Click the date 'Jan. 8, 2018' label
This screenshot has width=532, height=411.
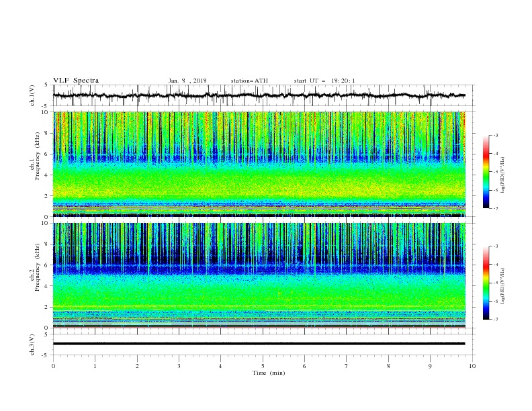click(187, 81)
